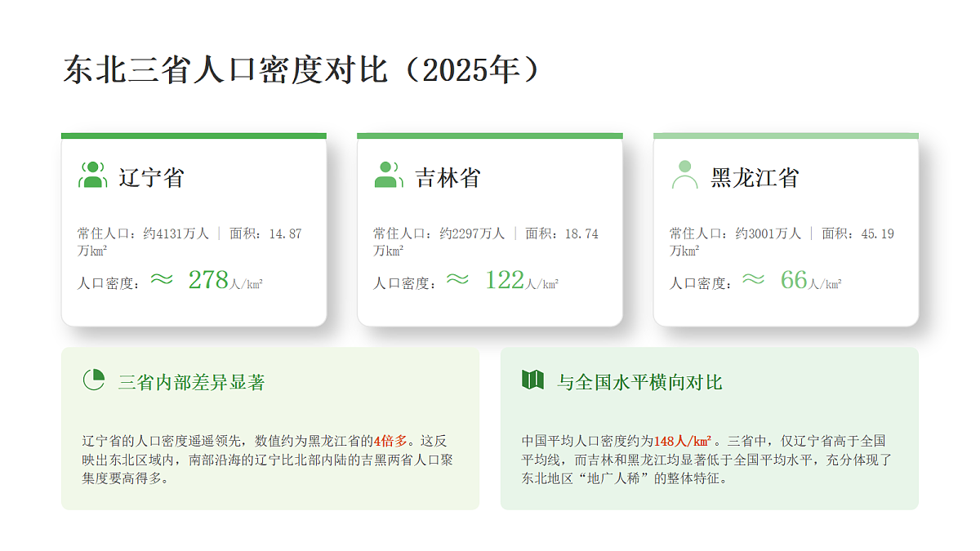The width and height of the screenshot is (980, 551).
Task: Click the map icon beside 与全国水平横向对比
Action: coord(532,380)
